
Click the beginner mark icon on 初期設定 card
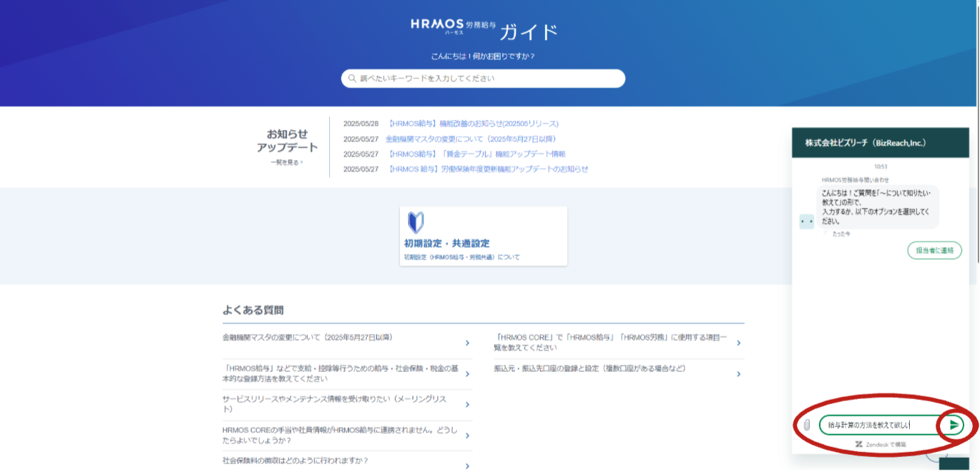[x=416, y=222]
